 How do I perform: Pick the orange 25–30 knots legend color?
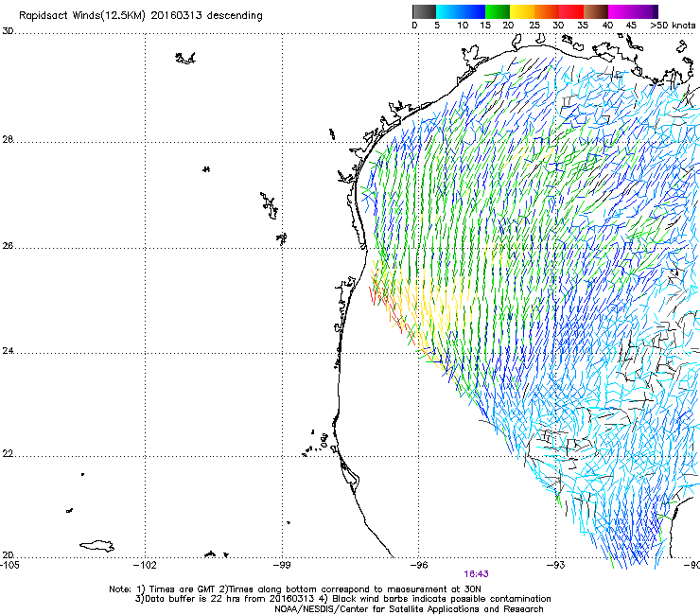(x=547, y=11)
